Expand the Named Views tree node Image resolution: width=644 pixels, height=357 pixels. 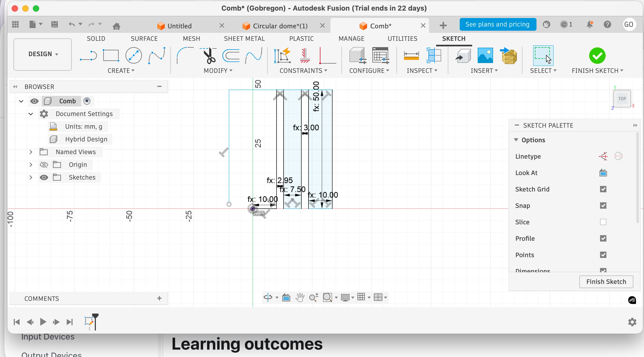pos(31,152)
